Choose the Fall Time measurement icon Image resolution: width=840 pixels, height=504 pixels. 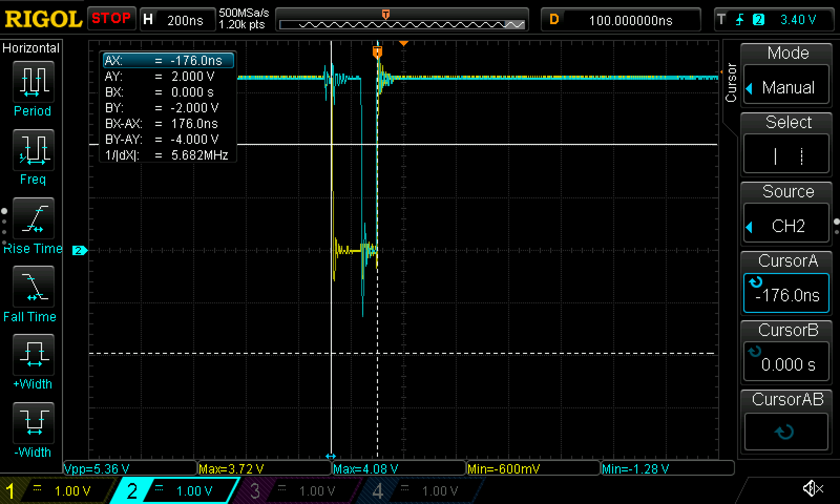pos(33,287)
